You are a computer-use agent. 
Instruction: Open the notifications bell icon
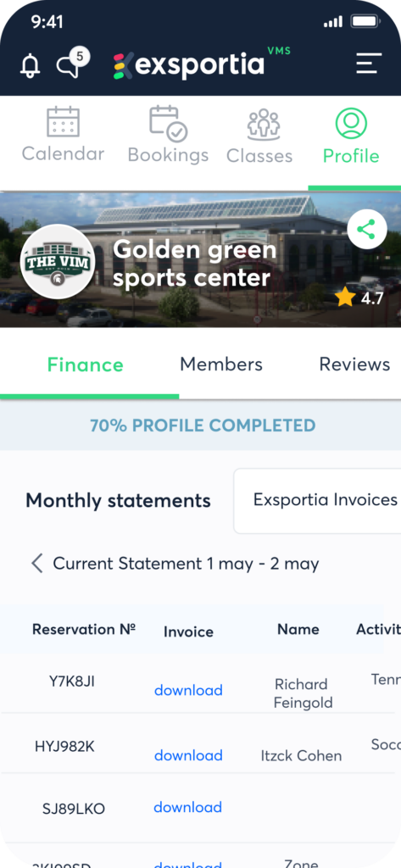(x=30, y=65)
